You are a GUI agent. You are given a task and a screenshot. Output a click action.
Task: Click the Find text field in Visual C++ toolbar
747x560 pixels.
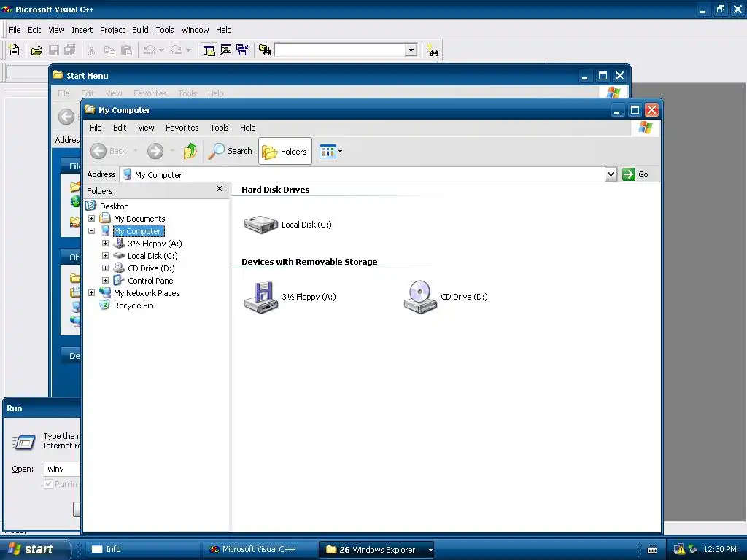[x=340, y=50]
